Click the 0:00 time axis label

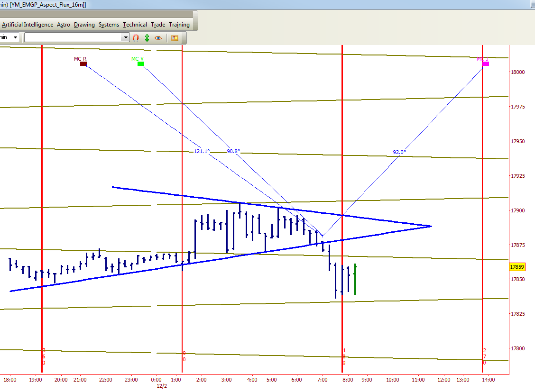(156, 380)
